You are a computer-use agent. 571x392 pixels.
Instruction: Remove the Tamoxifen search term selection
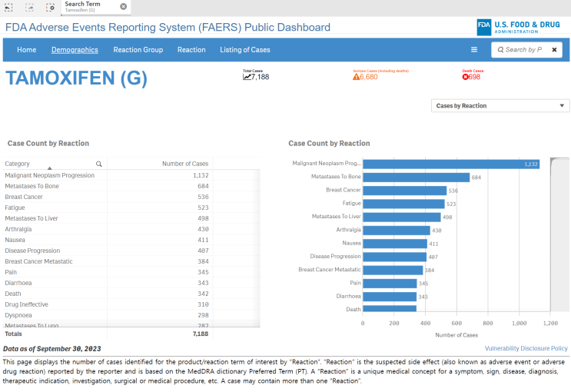click(x=124, y=7)
